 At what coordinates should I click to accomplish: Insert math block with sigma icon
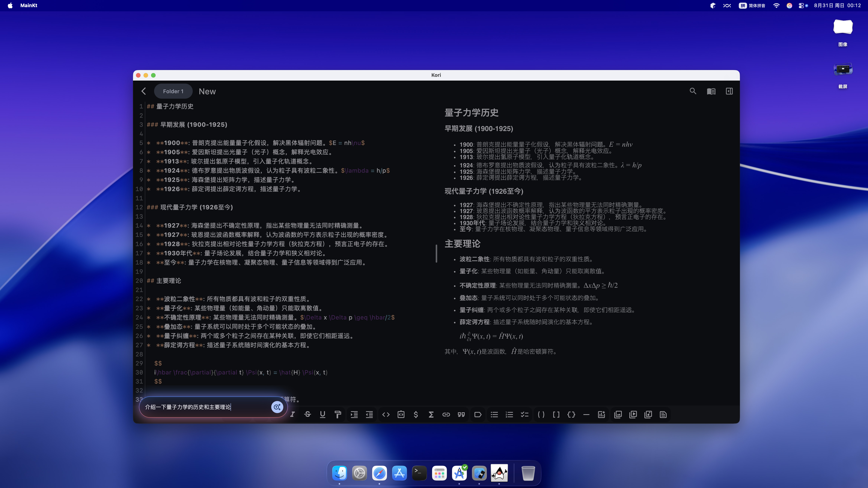pyautogui.click(x=431, y=415)
